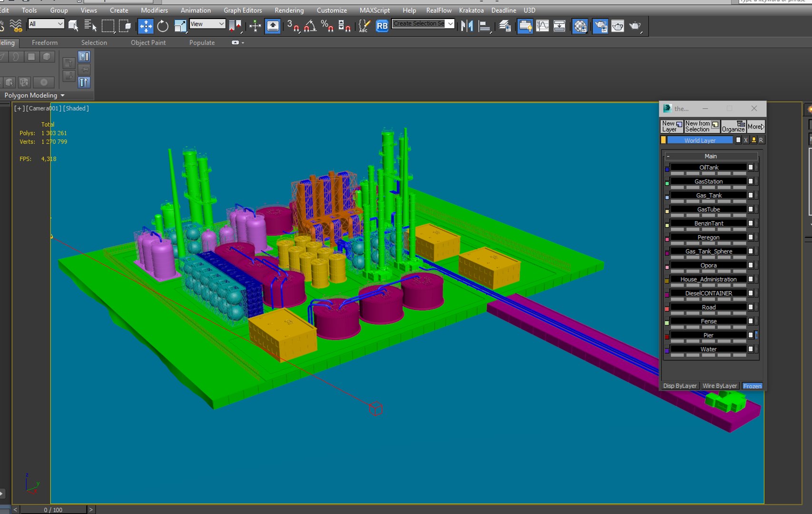The width and height of the screenshot is (812, 514).
Task: Switch to the Object Paint tab
Action: (x=148, y=42)
